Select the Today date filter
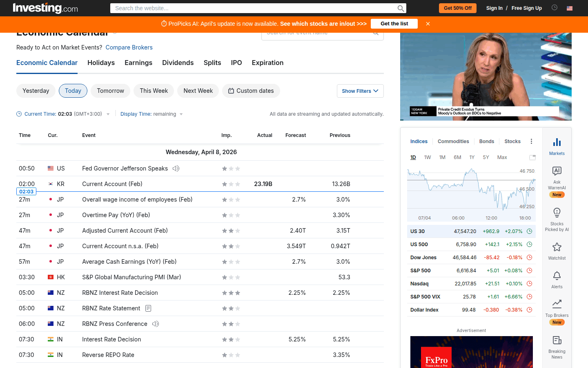The width and height of the screenshot is (588, 368). coord(73,91)
